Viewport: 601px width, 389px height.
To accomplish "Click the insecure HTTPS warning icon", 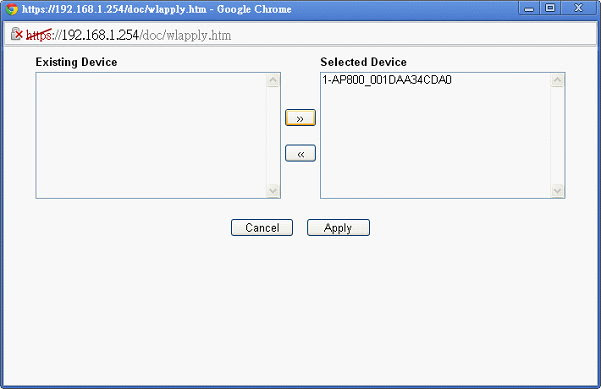I will (17, 34).
